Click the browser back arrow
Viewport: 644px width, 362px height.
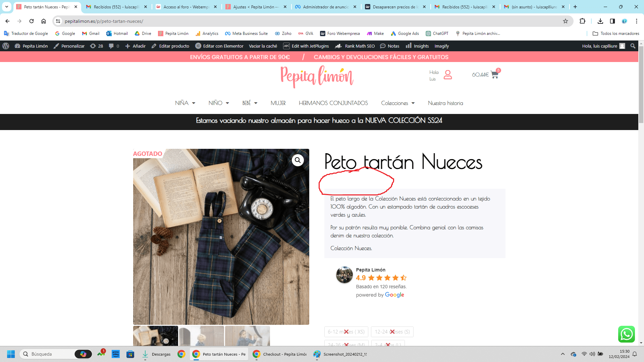[7, 21]
